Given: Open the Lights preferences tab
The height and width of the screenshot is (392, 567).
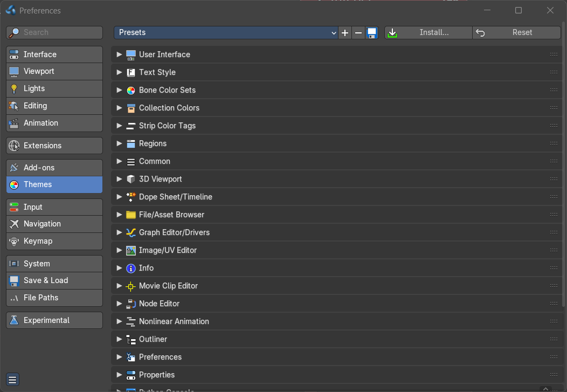Looking at the screenshot, I should click(54, 88).
